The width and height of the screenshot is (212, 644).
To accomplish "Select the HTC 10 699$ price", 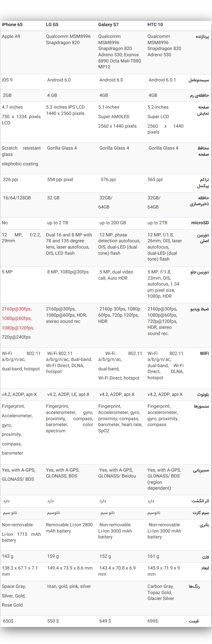I will 153,621.
